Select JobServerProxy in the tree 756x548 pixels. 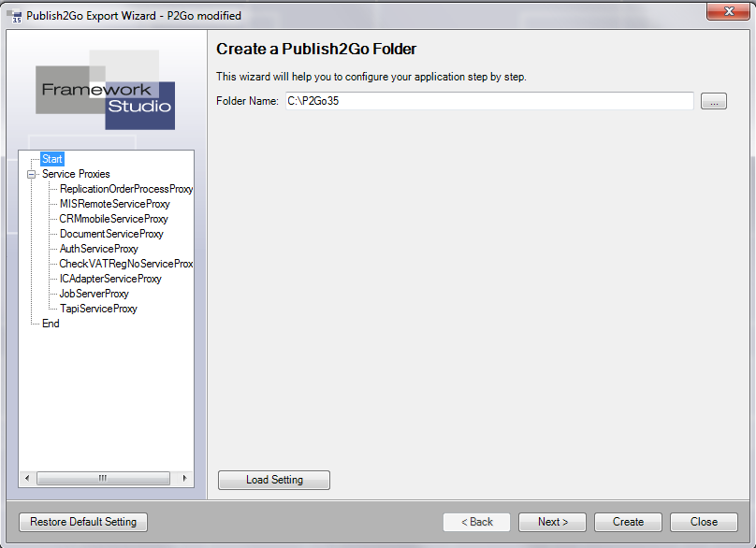94,294
